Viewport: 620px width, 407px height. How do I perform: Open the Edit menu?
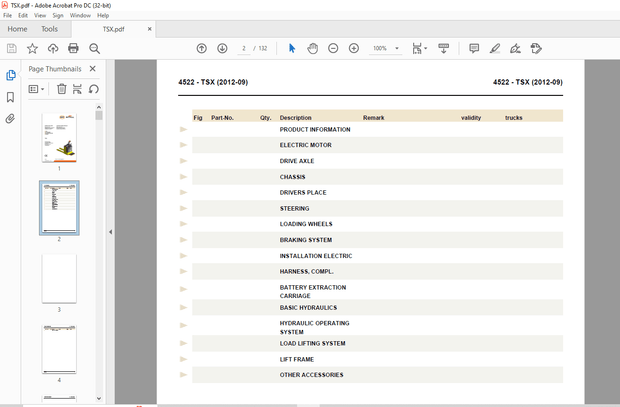23,15
